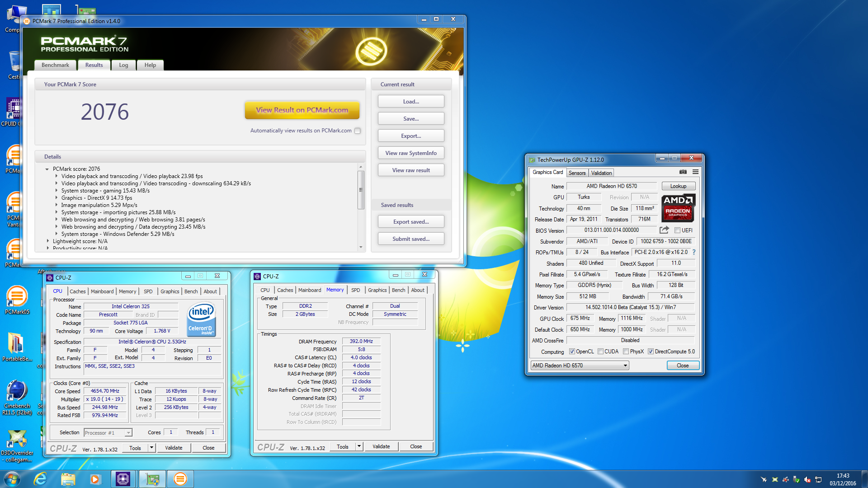Launch Internet Explorer from the taskbar

click(40, 479)
